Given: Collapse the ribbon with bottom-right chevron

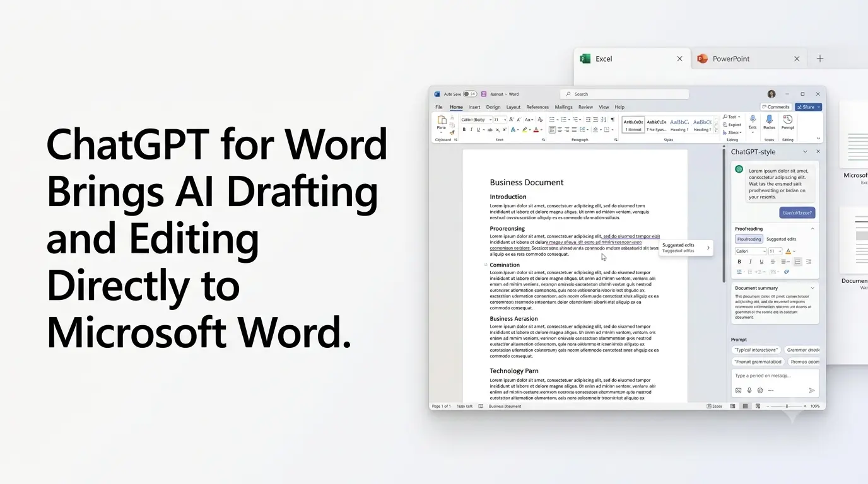Looking at the screenshot, I should pos(818,138).
